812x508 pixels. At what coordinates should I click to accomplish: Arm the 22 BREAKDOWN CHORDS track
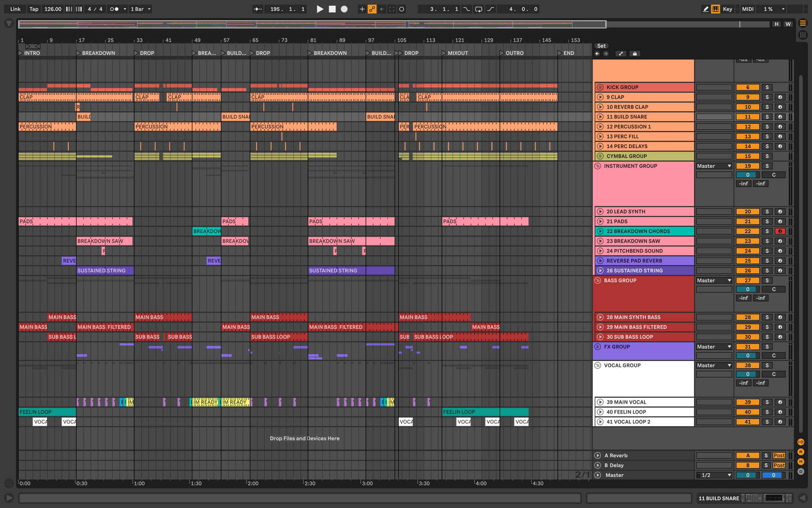point(780,231)
